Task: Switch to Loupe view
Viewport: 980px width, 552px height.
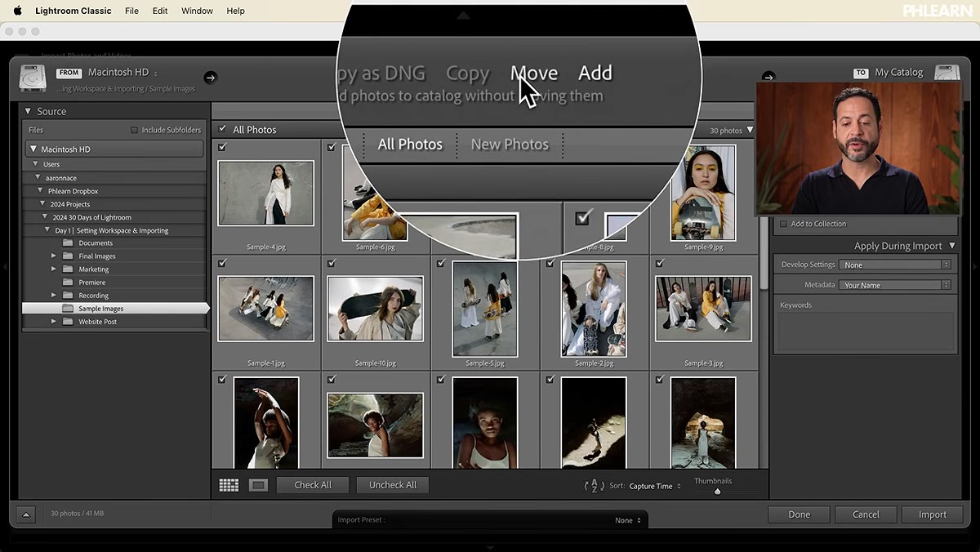Action: pos(258,485)
